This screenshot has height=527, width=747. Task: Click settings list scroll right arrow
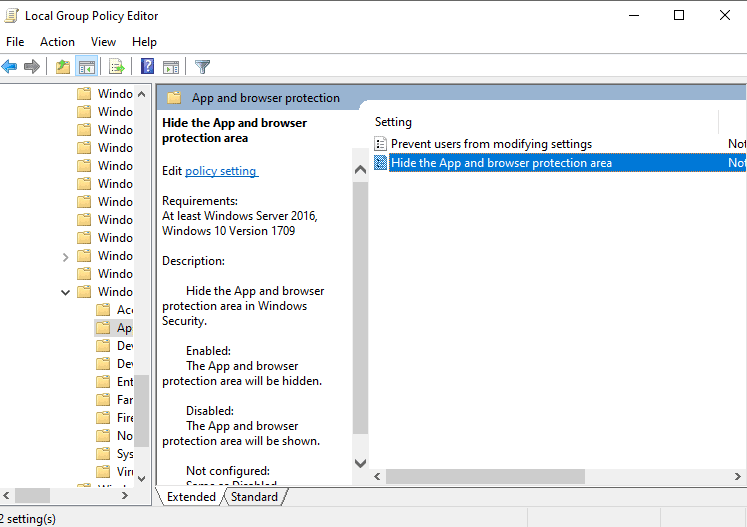737,476
